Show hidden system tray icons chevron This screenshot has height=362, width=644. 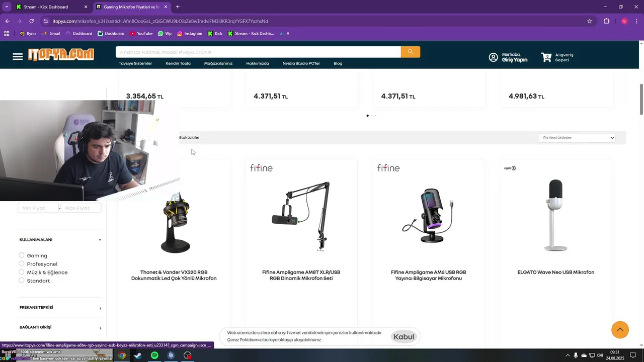[568, 355]
